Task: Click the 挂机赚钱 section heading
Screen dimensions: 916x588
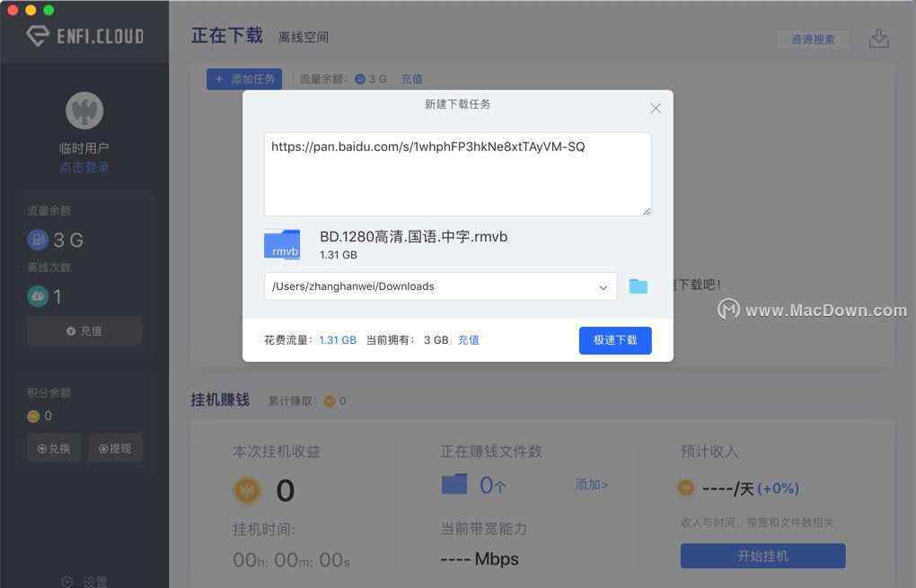Action: [220, 400]
